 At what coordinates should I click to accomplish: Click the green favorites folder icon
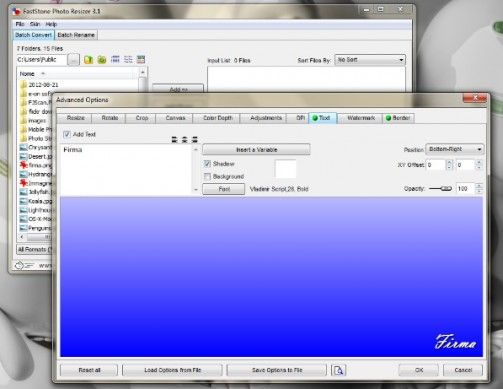102,60
